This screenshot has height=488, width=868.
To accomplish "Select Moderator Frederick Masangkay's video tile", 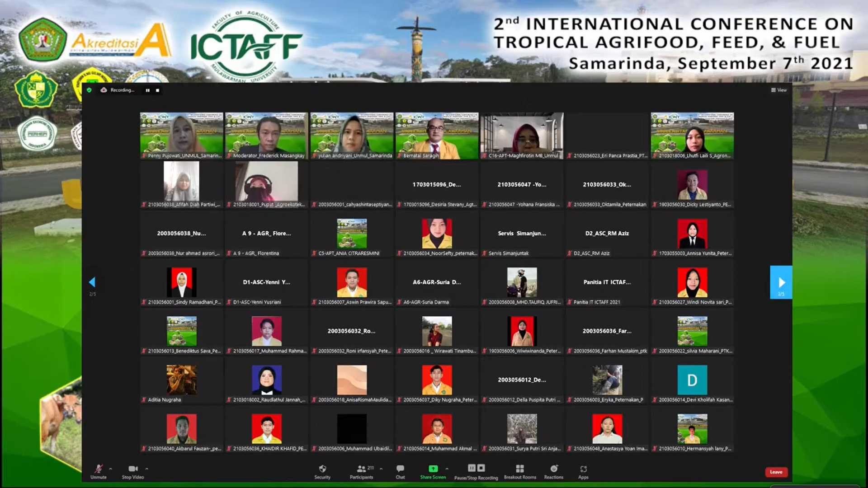I will tap(267, 136).
